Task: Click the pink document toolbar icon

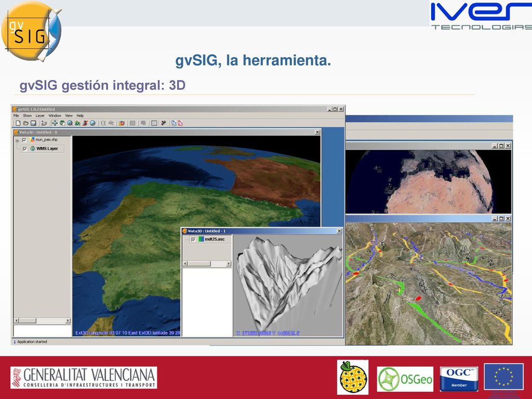Action: pos(180,123)
